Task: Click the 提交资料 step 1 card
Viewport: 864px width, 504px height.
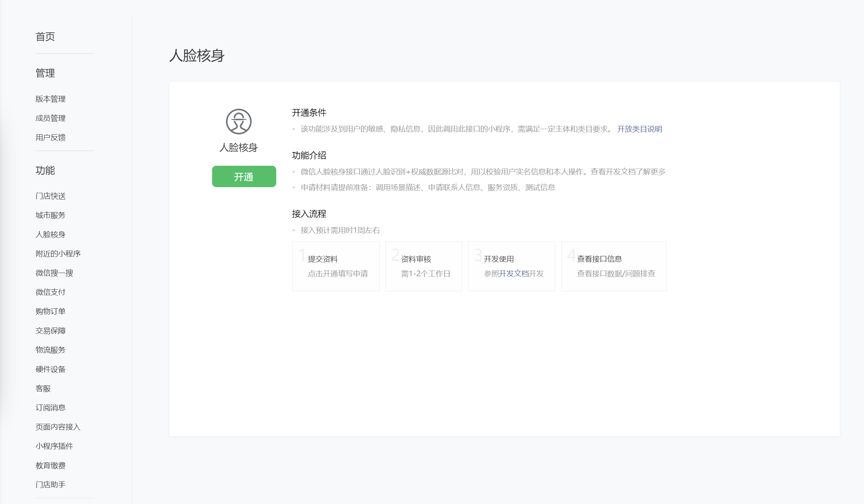Action: (x=336, y=266)
